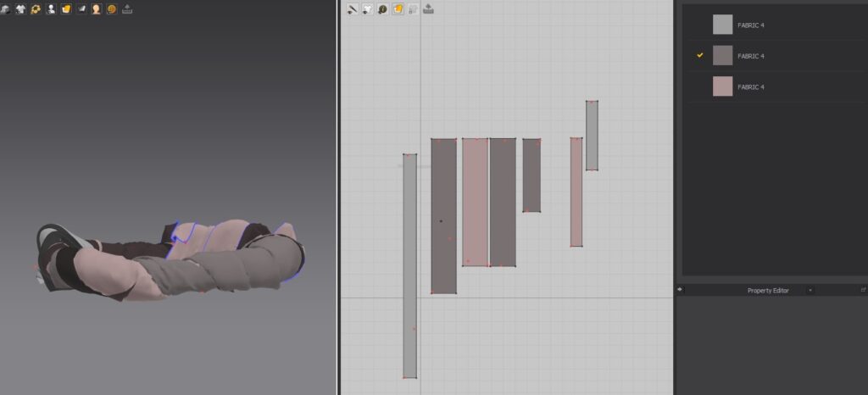Click the upload tray icon in 2D toolbar
This screenshot has height=395, width=868.
[x=428, y=9]
